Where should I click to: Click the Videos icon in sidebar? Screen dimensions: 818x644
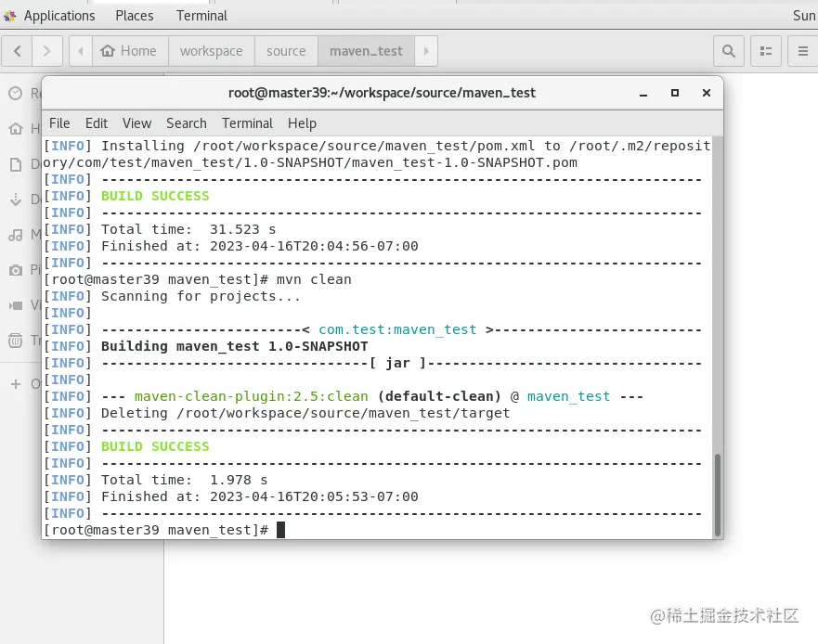(x=16, y=305)
